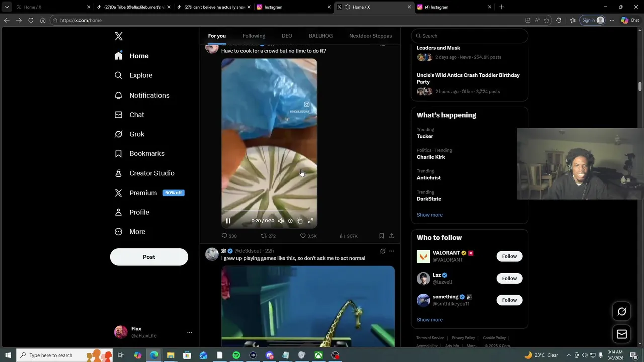This screenshot has width=644, height=362.
Task: Click the X search field
Action: click(x=469, y=36)
